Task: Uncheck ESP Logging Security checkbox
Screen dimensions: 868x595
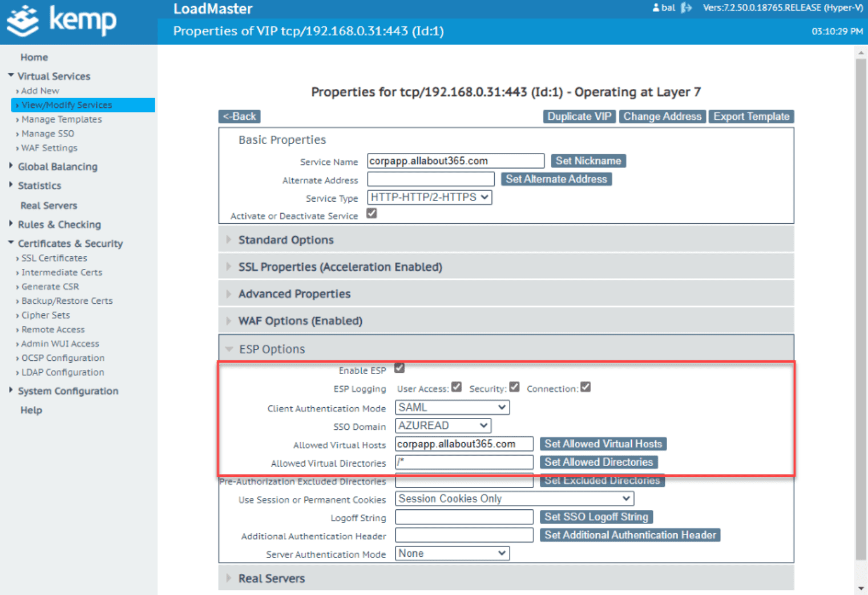Action: click(514, 387)
